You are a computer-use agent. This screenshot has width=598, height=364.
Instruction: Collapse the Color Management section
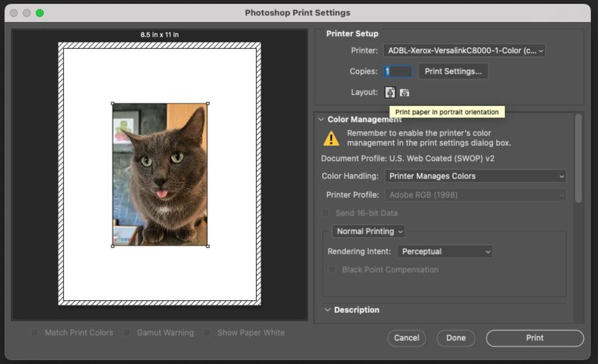pyautogui.click(x=321, y=119)
